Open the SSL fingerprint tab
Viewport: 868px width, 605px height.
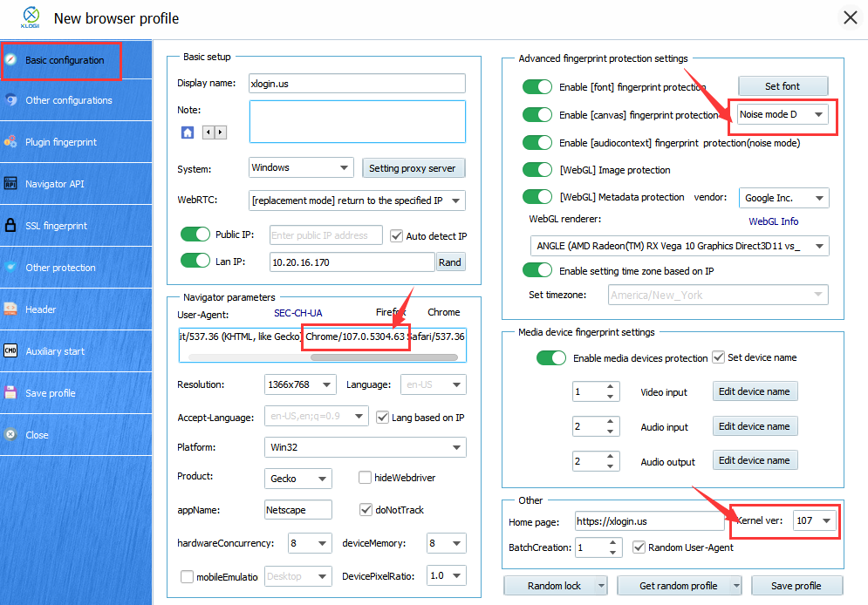(76, 226)
